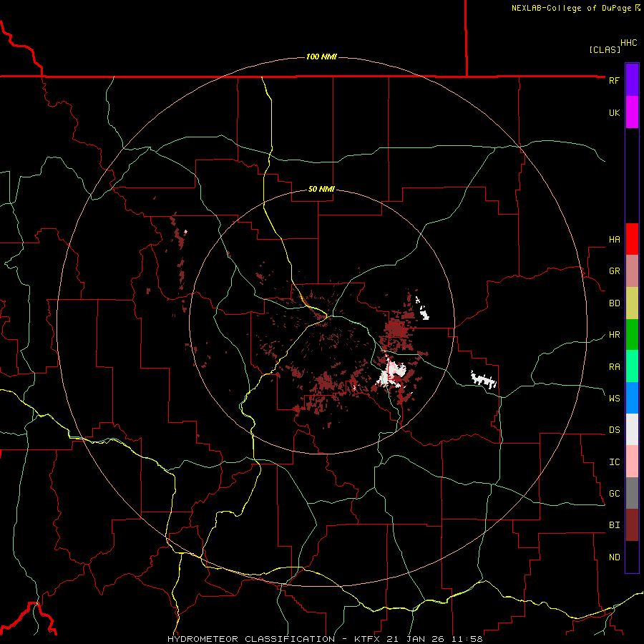
Task: Click the GC legend label
Action: point(614,494)
